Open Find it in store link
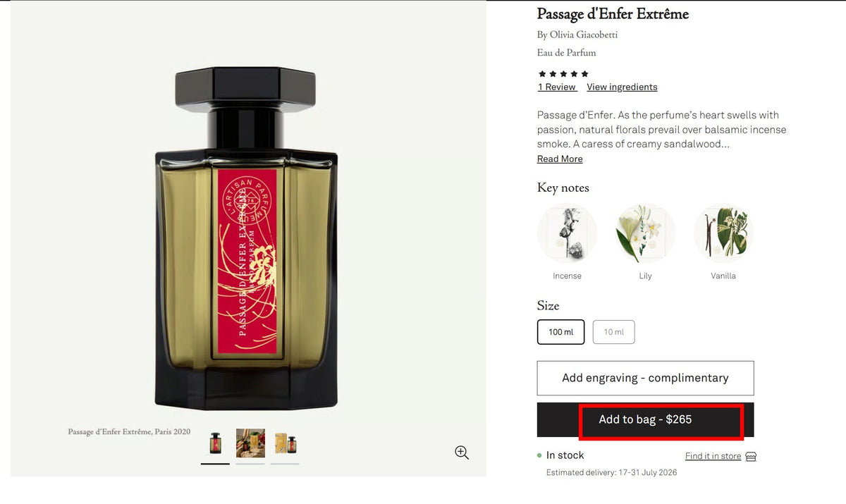Viewport: 846px width, 504px height. [x=713, y=456]
